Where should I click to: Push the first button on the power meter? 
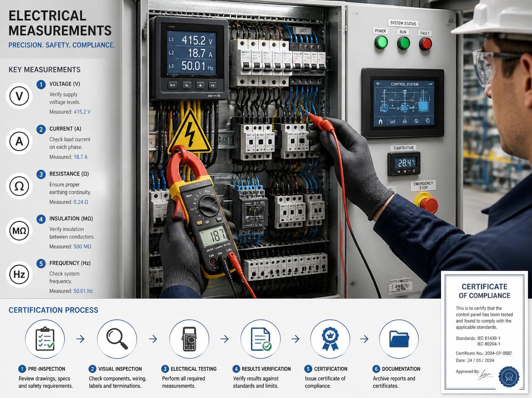click(172, 85)
